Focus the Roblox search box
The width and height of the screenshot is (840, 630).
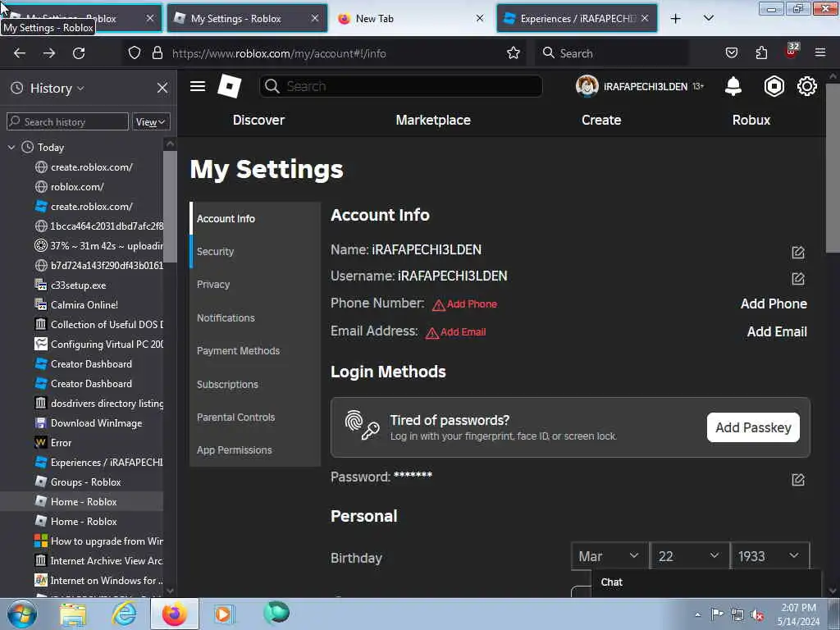(400, 86)
